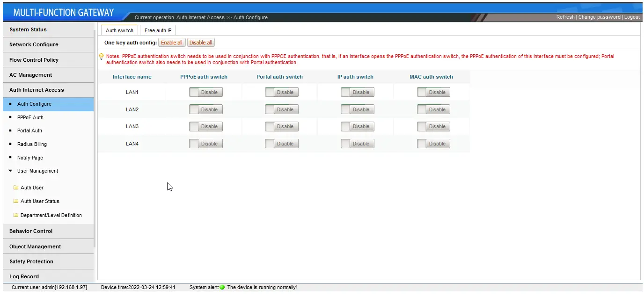Click Device time in status bar
The image size is (644, 297).
[138, 287]
